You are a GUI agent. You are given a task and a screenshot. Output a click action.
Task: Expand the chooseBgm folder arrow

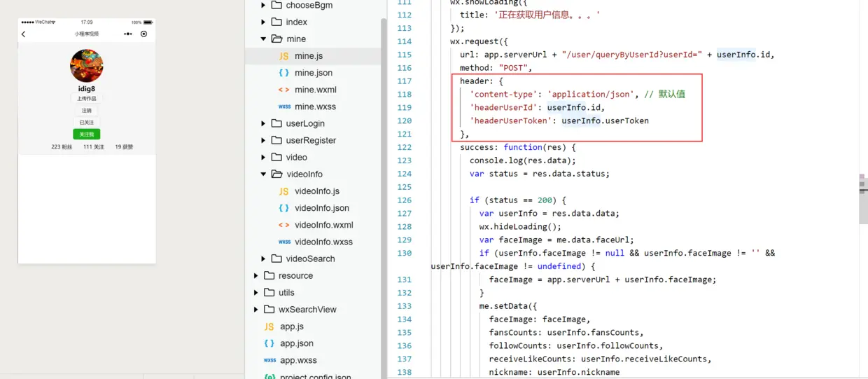263,5
